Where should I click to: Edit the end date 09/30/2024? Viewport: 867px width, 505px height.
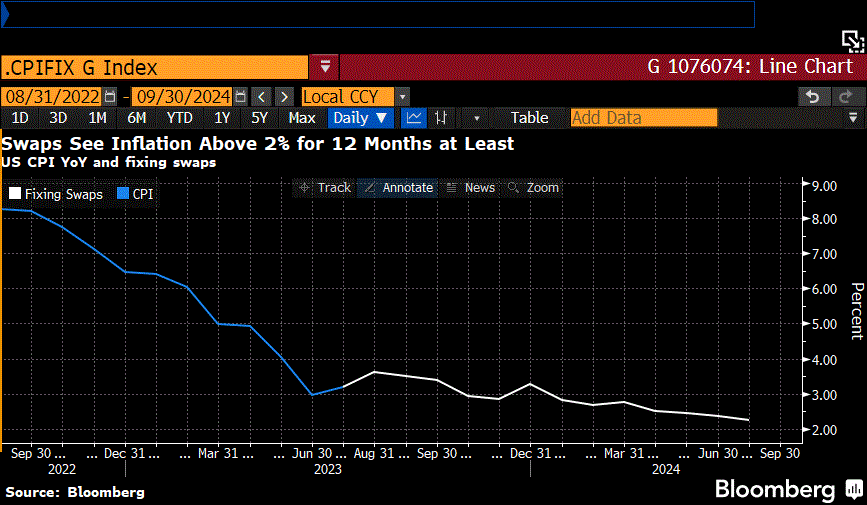click(x=183, y=97)
